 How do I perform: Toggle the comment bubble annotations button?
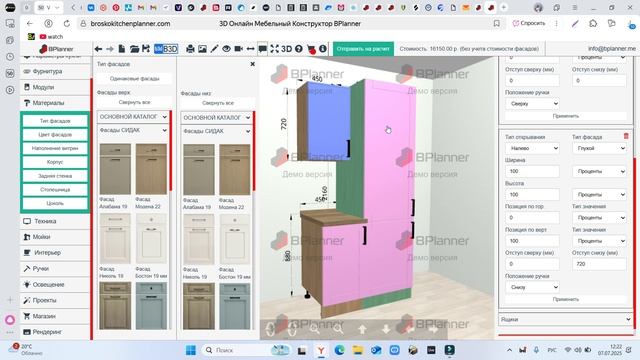click(x=262, y=49)
